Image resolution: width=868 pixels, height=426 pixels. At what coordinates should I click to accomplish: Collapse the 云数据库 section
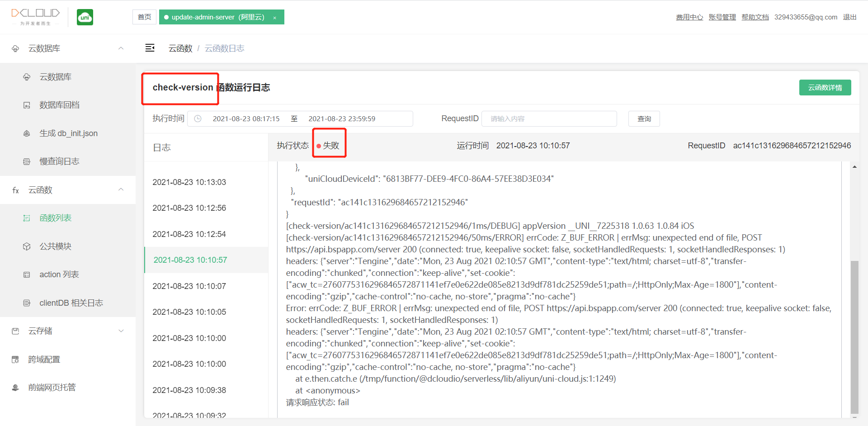coord(121,48)
